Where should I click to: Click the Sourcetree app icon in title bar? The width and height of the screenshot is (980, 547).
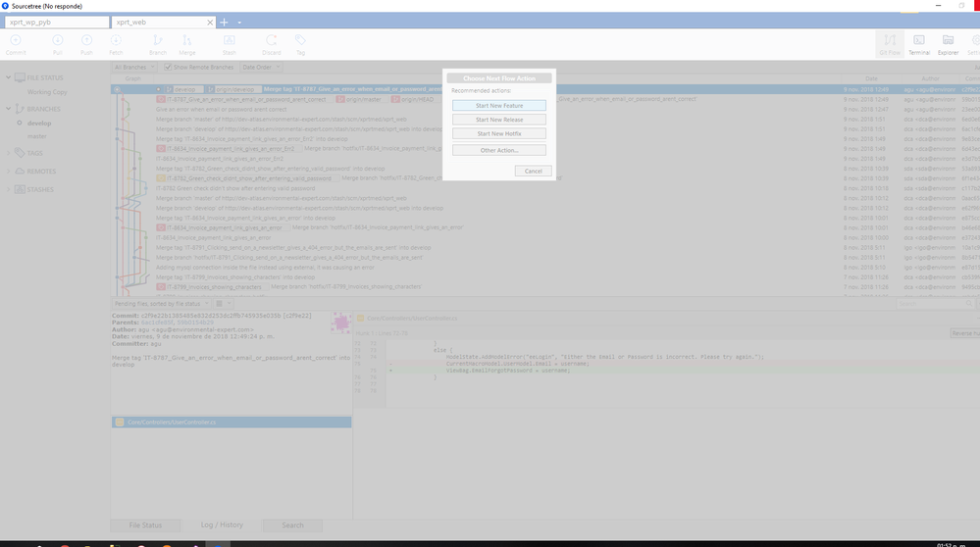pos(5,6)
